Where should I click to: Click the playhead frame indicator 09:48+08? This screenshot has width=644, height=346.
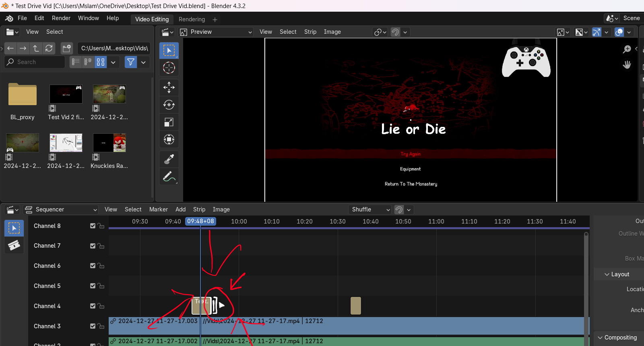[200, 221]
